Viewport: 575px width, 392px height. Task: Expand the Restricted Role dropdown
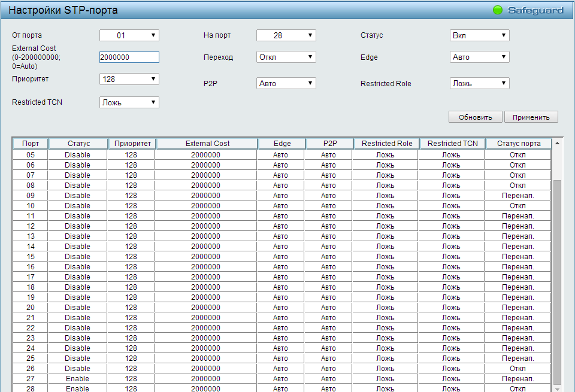(479, 83)
